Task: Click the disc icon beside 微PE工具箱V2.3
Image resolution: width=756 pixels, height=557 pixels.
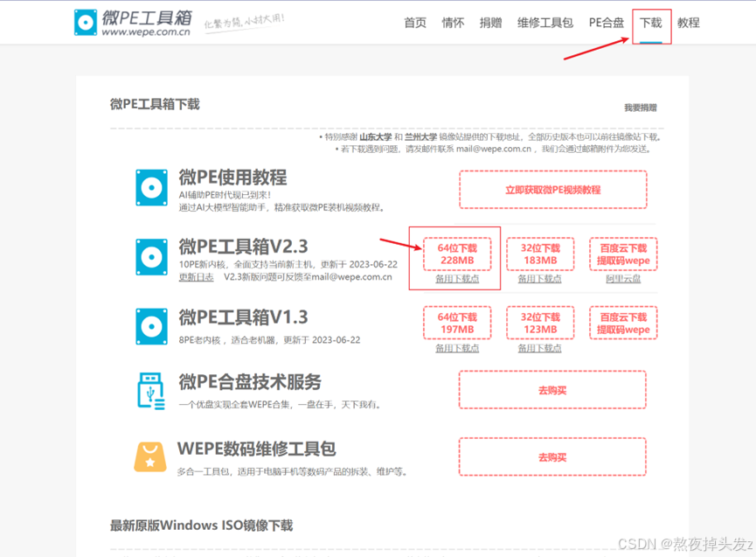Action: click(151, 256)
